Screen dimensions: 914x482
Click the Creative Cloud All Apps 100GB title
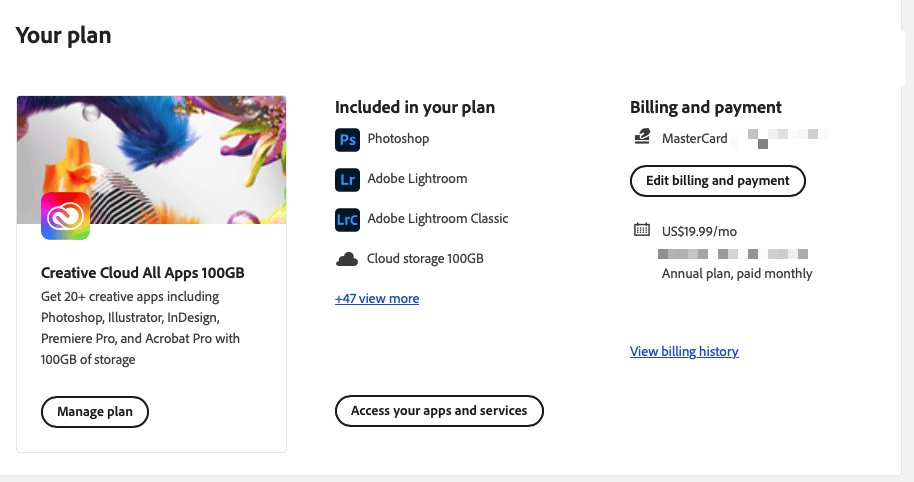(143, 273)
